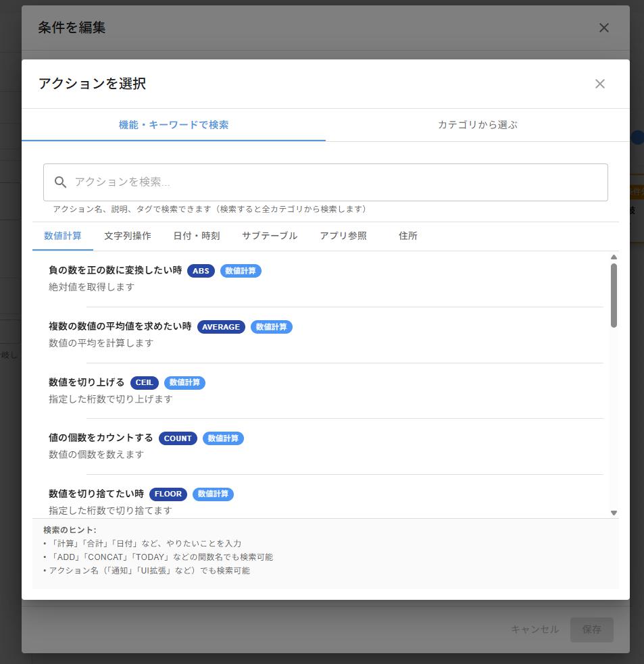Select the 住所 category tab
The height and width of the screenshot is (664, 644).
(x=407, y=236)
